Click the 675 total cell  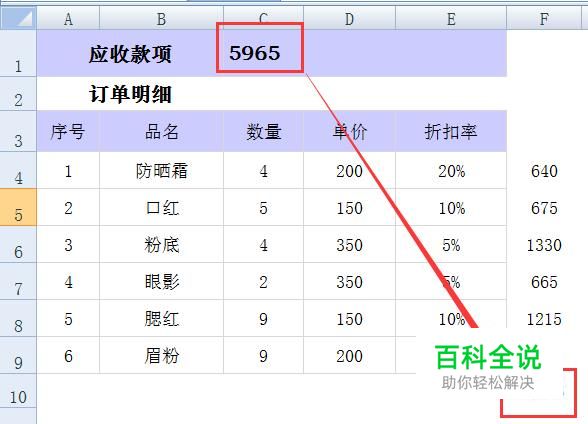click(x=544, y=208)
